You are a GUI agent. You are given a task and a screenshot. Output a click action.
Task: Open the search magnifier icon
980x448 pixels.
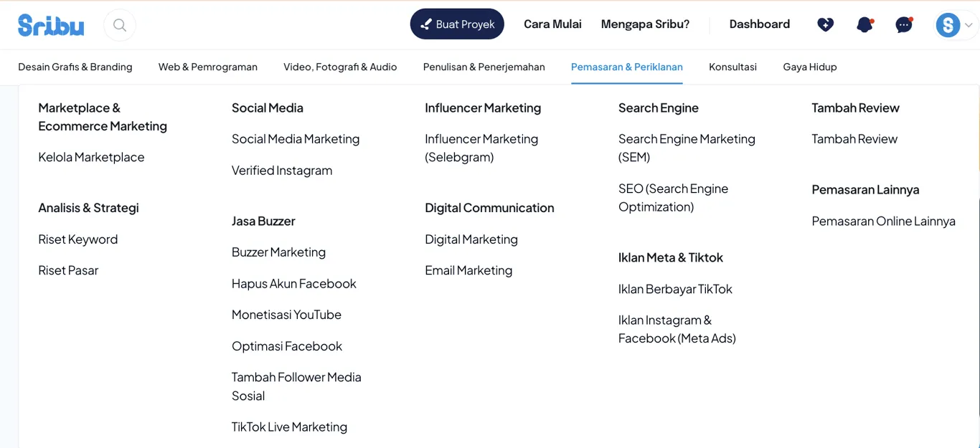[x=120, y=26]
